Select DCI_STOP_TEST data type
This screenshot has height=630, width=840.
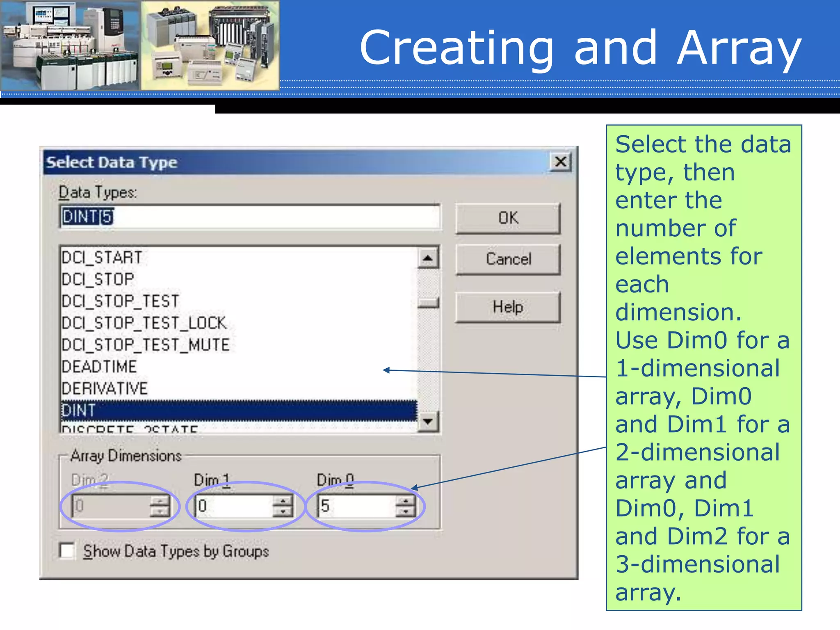click(239, 301)
